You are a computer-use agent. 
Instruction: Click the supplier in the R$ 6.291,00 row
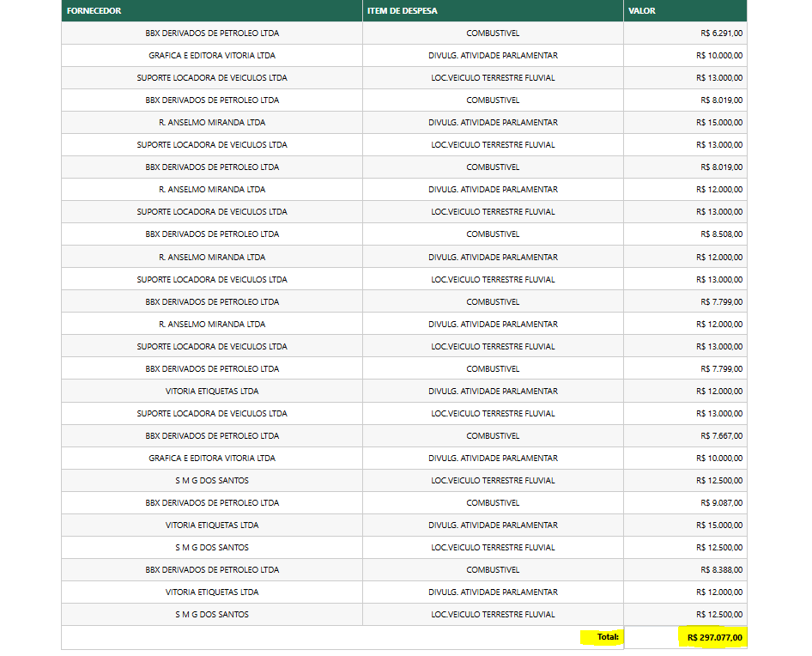(212, 33)
